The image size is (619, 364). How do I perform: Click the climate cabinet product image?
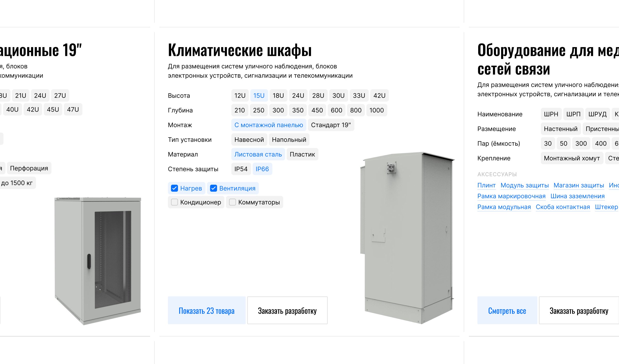click(408, 237)
